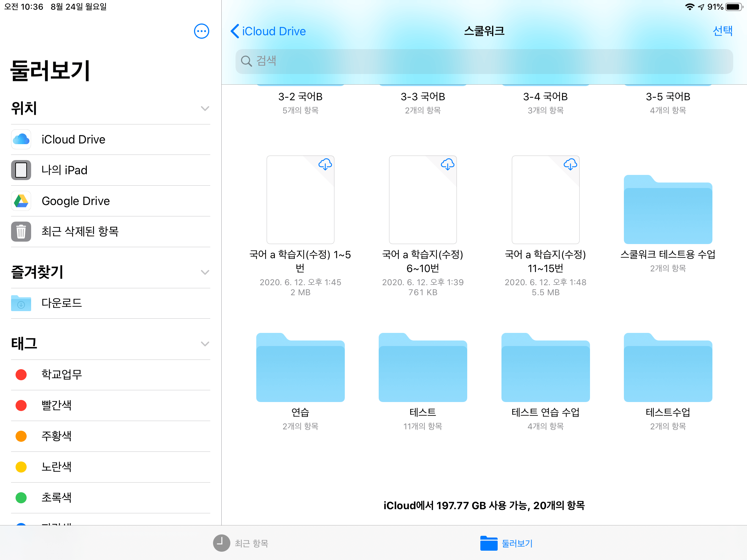Viewport: 747px width, 560px height.
Task: Download 국어 a 학습지(수정) 11~15번 cloud icon
Action: pyautogui.click(x=570, y=164)
